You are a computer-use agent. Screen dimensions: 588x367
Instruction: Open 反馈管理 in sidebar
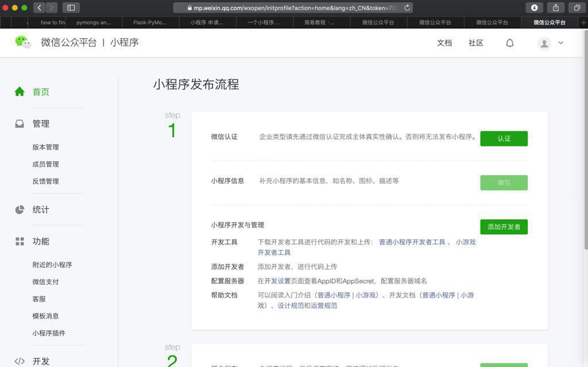[x=45, y=181]
